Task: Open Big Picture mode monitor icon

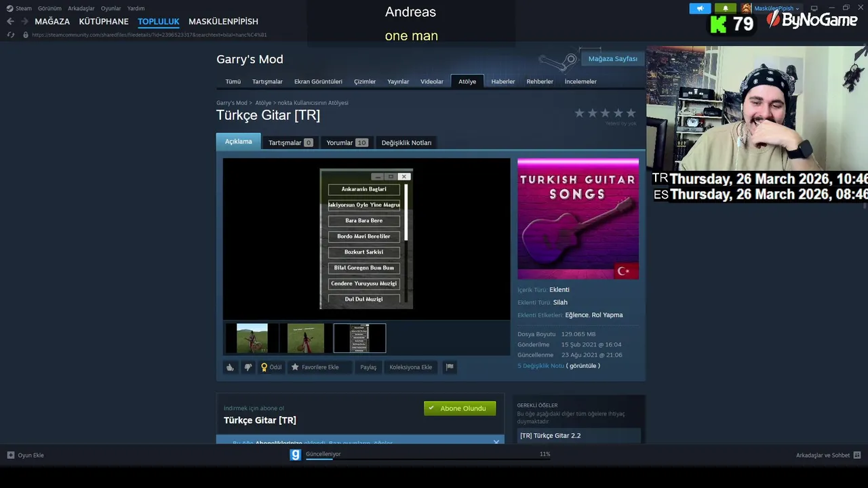Action: coord(814,8)
